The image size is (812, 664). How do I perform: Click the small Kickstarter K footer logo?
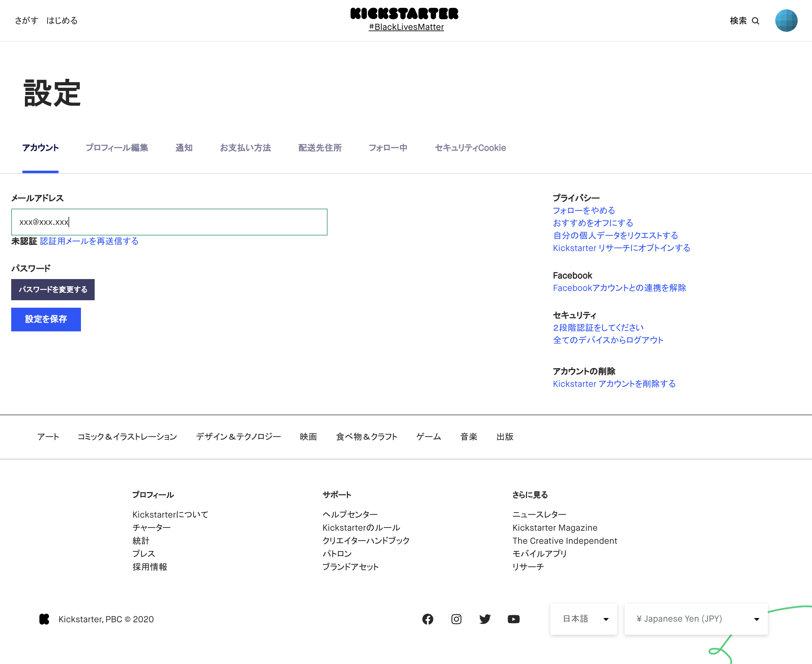pos(44,619)
